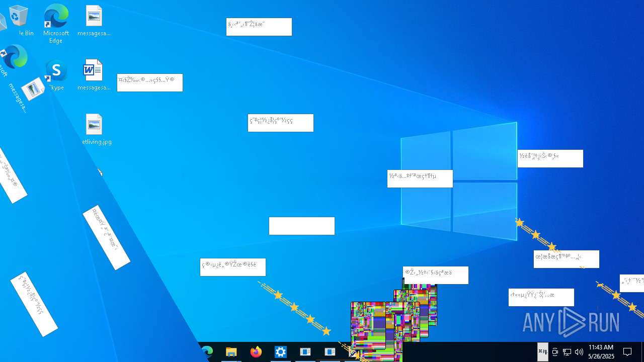Open the Settings gear in taskbar

(280, 352)
